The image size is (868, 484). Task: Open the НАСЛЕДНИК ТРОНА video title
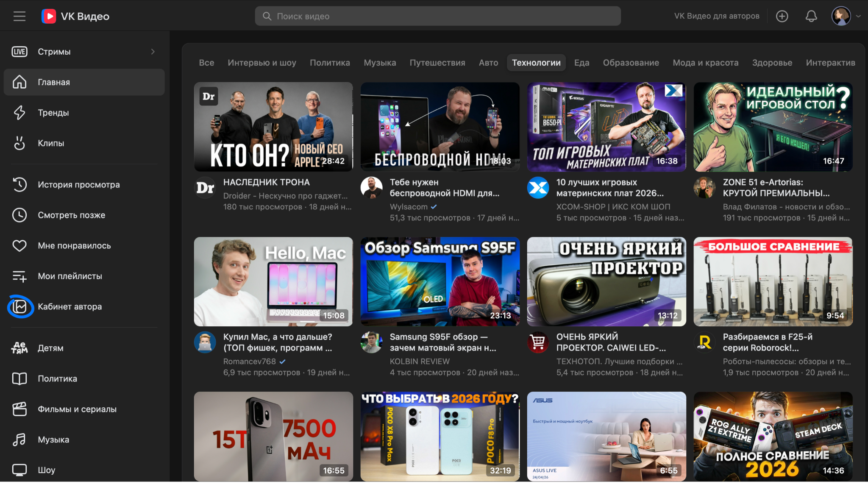click(x=267, y=182)
